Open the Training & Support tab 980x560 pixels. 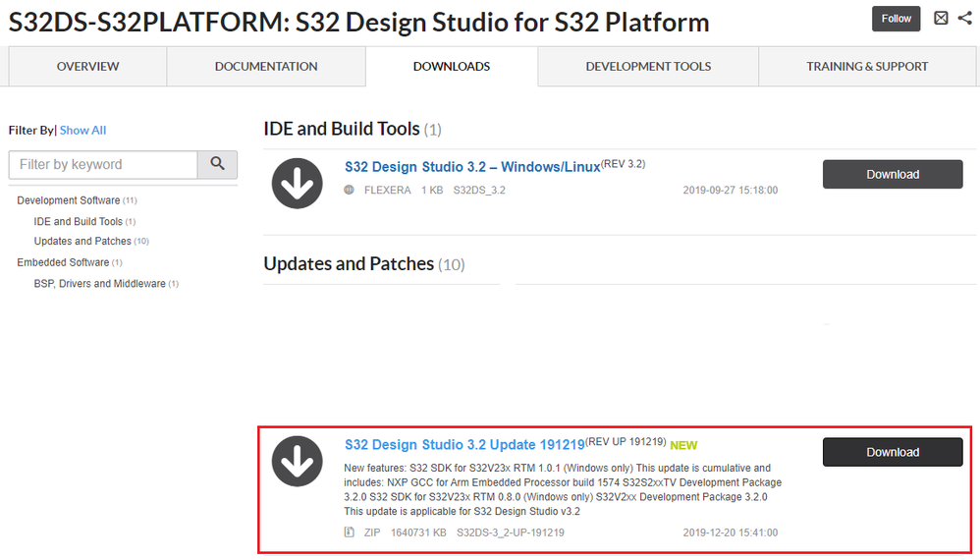point(867,66)
